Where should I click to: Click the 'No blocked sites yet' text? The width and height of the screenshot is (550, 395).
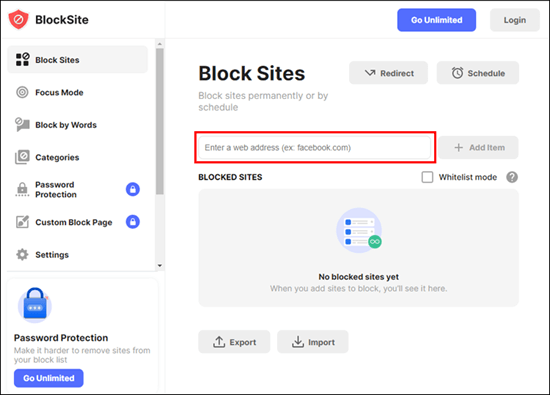coord(358,277)
